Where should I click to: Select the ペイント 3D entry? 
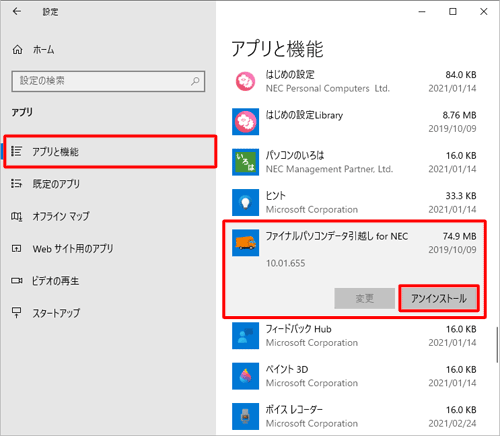pos(355,376)
